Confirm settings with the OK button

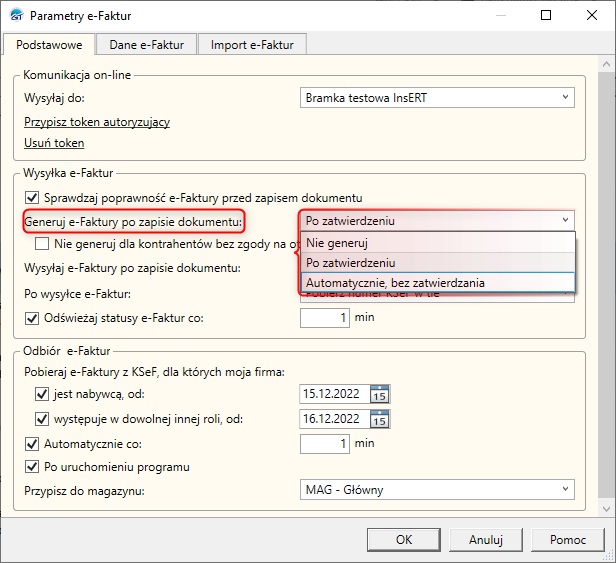[404, 540]
